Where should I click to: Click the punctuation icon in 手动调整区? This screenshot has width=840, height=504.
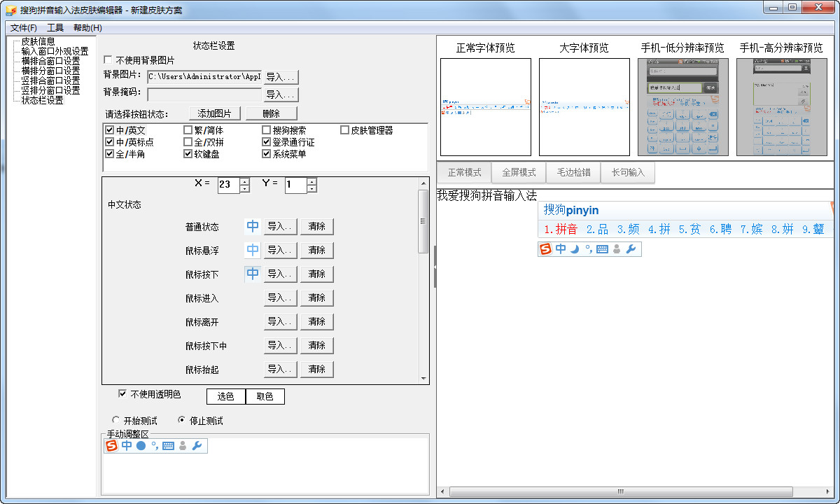(155, 445)
